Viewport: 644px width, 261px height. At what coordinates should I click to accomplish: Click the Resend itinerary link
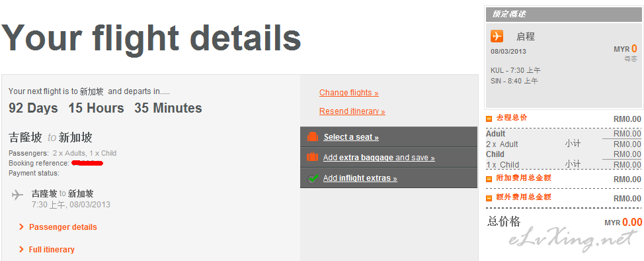pos(352,111)
